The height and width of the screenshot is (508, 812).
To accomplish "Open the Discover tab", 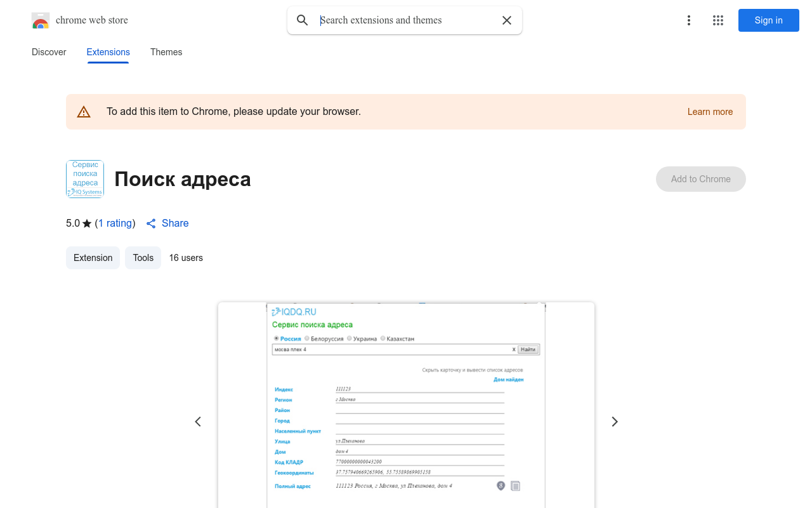I will pyautogui.click(x=49, y=52).
